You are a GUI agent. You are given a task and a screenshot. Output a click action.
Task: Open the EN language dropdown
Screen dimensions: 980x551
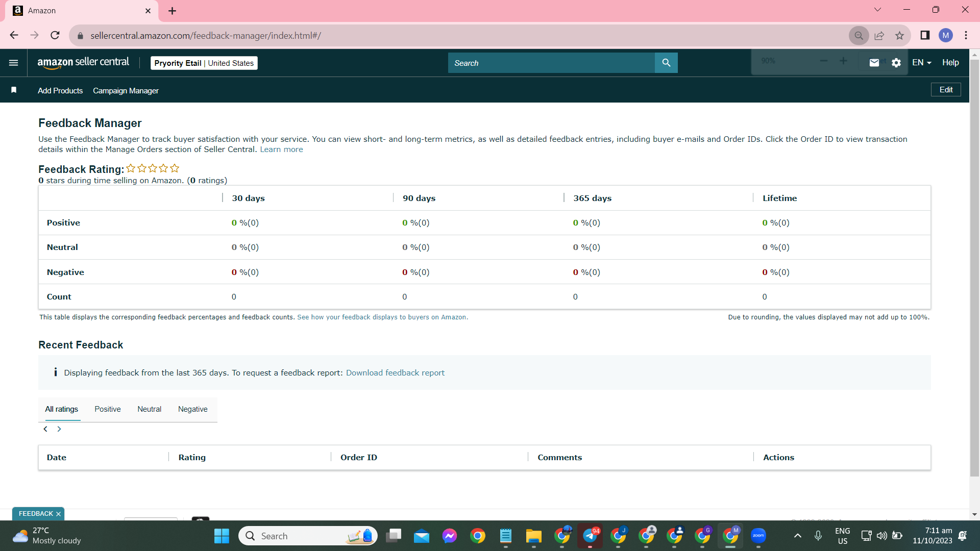click(x=922, y=63)
